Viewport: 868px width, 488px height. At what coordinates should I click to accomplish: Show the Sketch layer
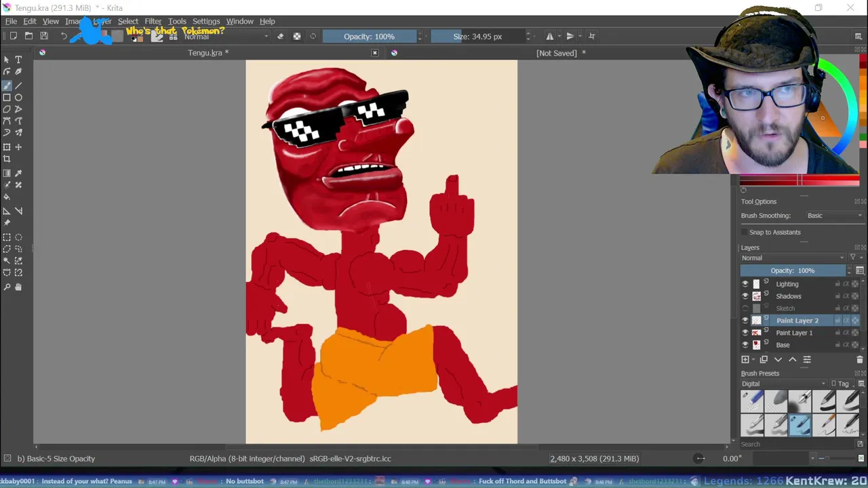[x=745, y=308]
